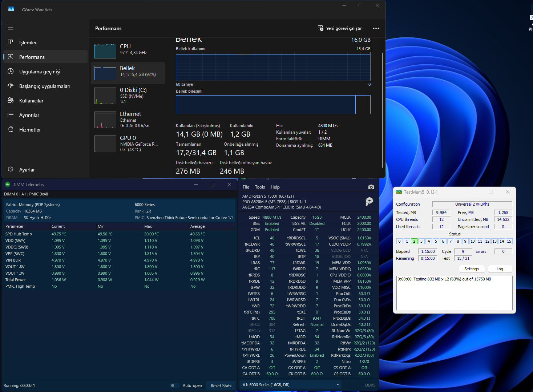Open the three-dots more options menu
The image size is (533, 392).
(x=376, y=28)
